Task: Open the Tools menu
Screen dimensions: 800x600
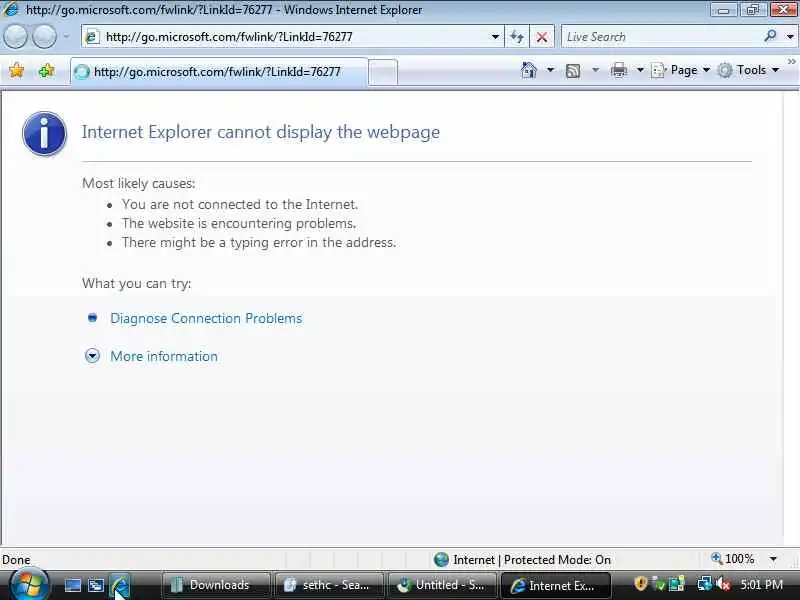Action: 748,70
